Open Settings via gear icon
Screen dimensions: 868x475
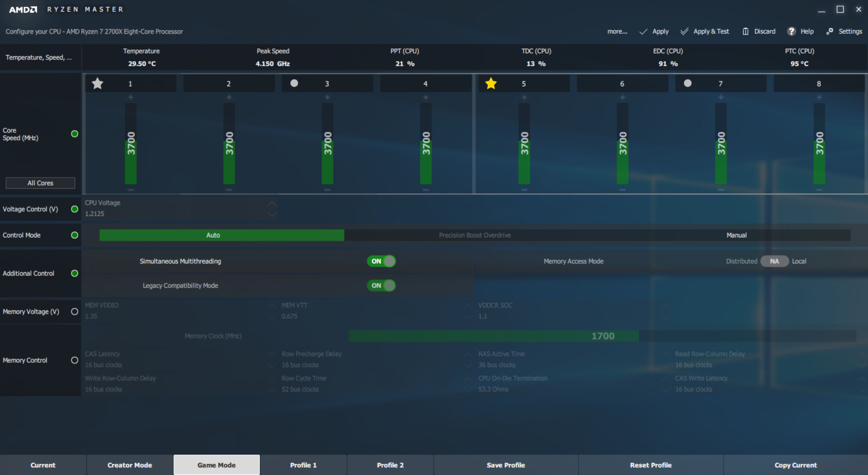coord(830,31)
